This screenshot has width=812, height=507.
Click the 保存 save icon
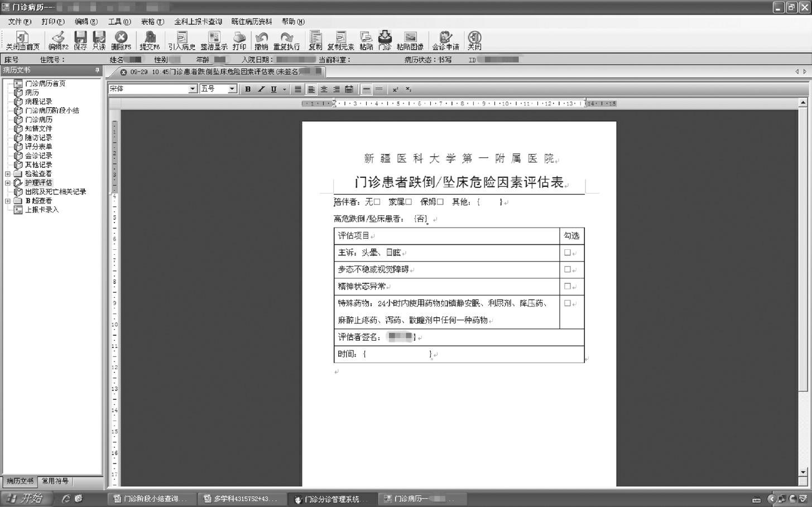[x=80, y=41]
